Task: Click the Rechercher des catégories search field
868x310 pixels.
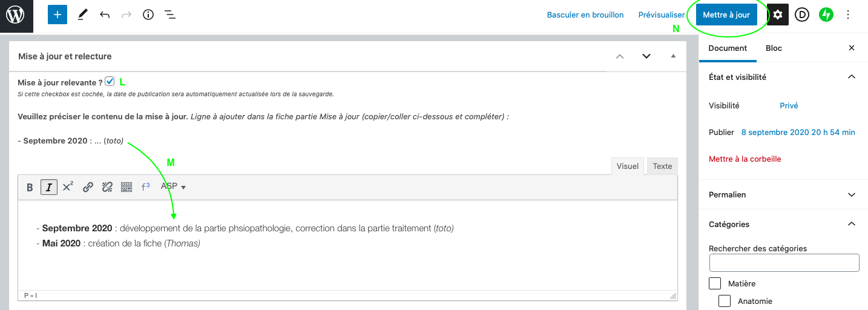Action: [784, 263]
